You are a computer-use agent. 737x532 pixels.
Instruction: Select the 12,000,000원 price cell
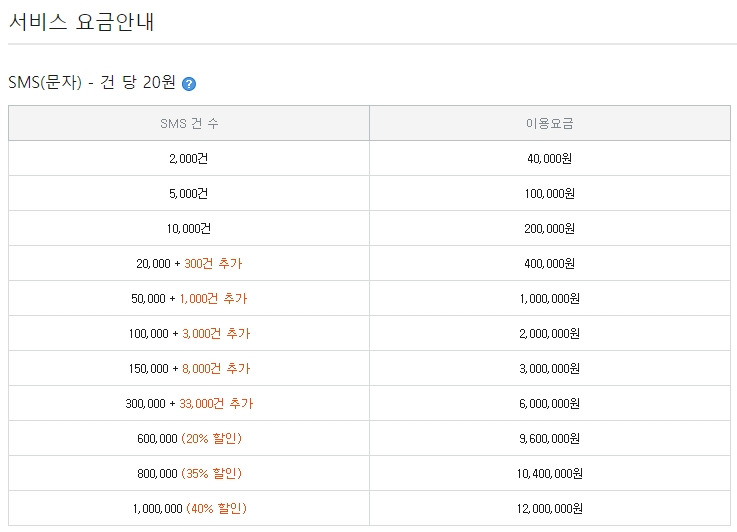549,509
